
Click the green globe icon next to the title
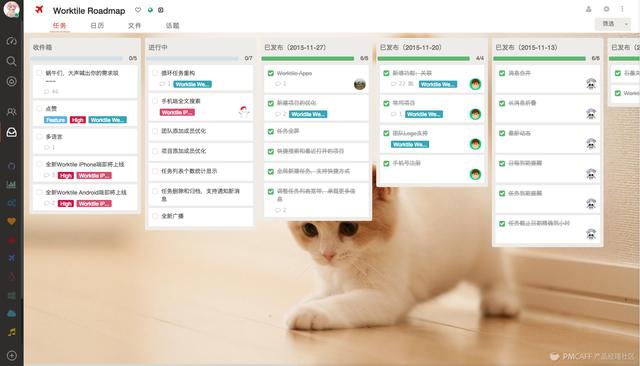tap(150, 10)
